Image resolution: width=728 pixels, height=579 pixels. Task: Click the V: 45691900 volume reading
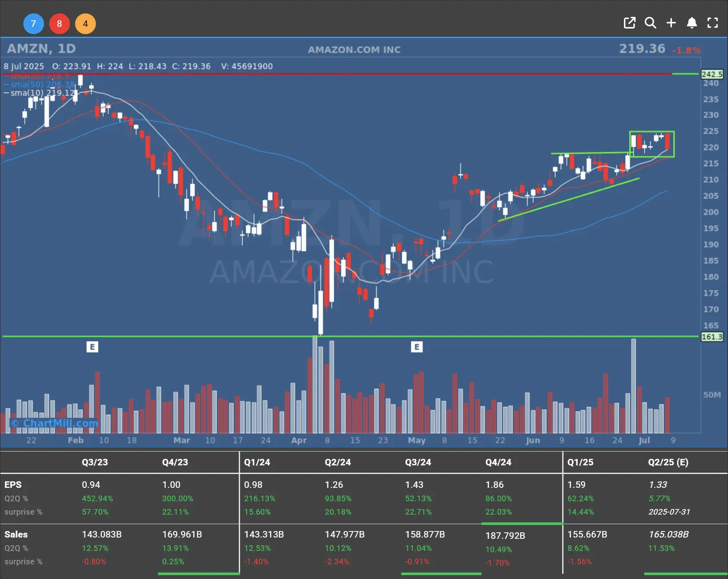pos(247,66)
